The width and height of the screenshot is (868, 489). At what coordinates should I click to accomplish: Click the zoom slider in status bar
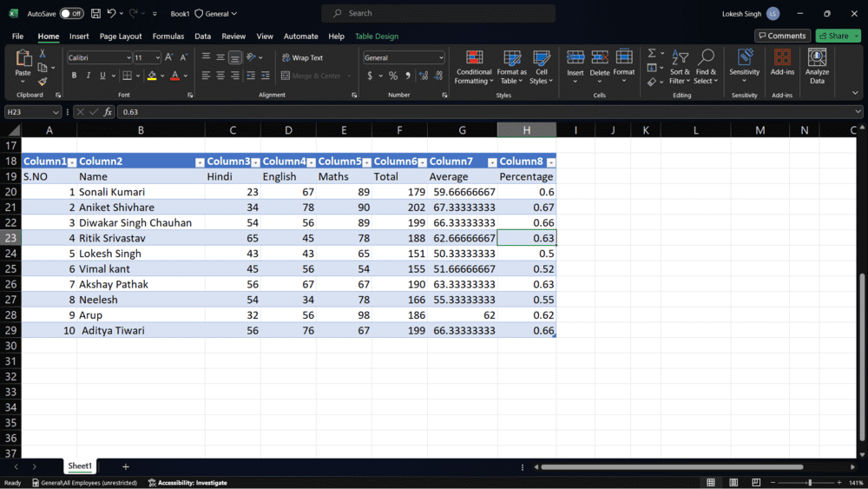(x=809, y=482)
